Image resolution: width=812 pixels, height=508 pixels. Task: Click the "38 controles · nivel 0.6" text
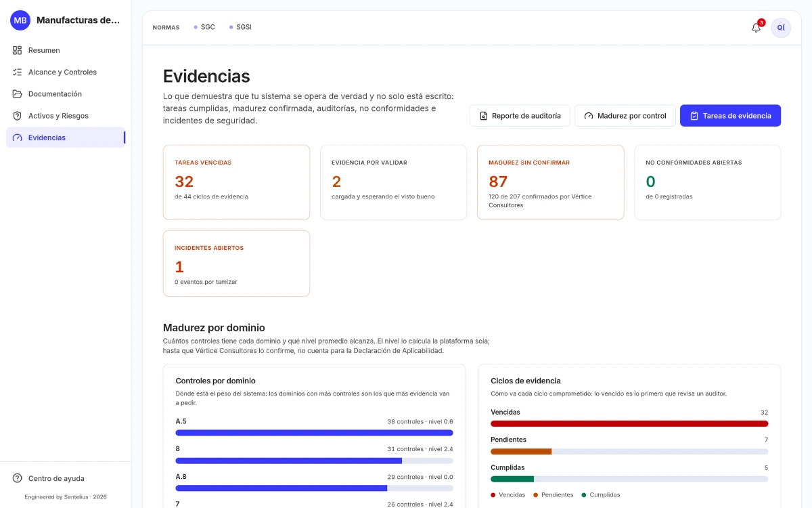420,421
